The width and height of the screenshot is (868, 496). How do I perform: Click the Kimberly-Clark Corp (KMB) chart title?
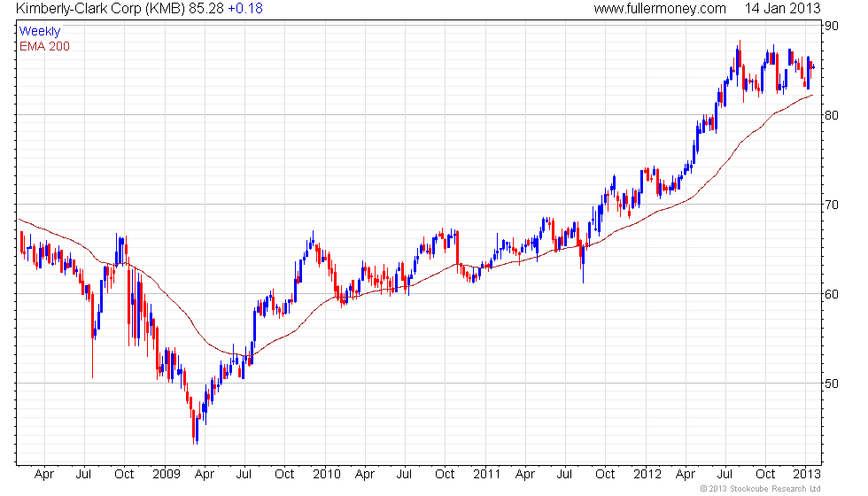[x=99, y=9]
